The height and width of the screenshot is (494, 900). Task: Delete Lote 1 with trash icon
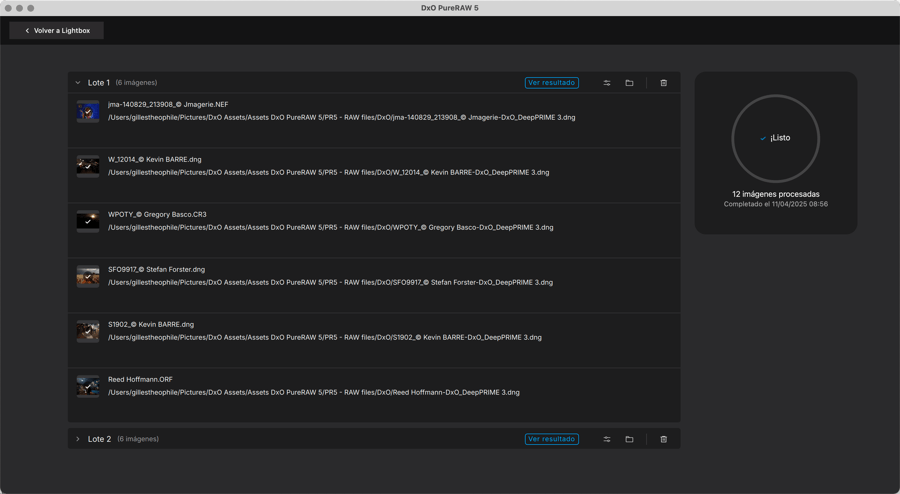click(663, 83)
